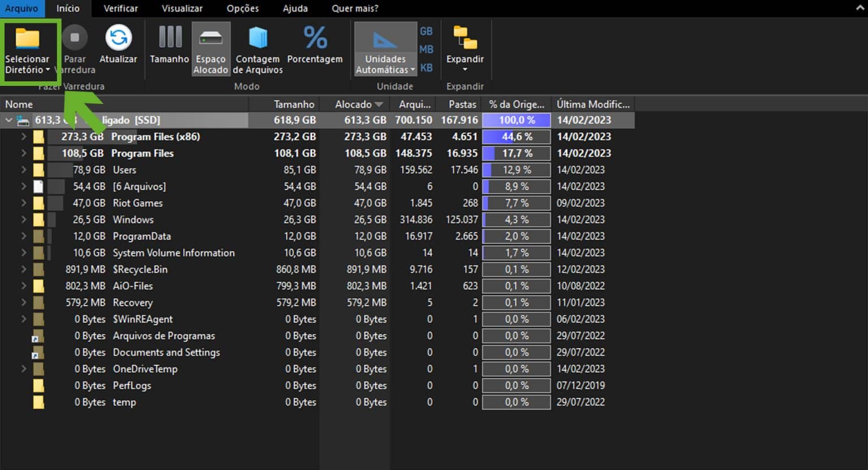Viewport: 868px width, 470px height.
Task: Expand the Program Files (x86) folder
Action: pyautogui.click(x=24, y=137)
